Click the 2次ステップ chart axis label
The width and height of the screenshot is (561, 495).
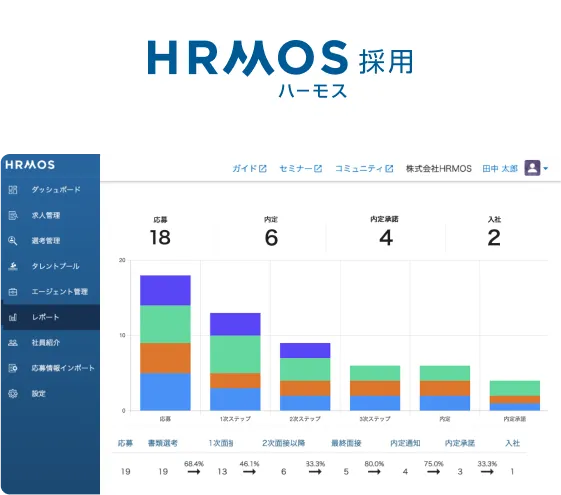click(x=305, y=419)
